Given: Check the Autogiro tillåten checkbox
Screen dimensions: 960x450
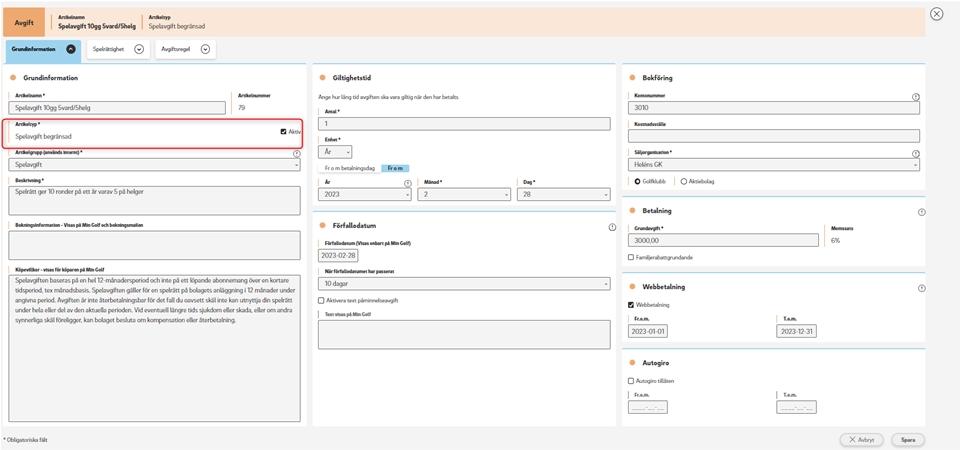Looking at the screenshot, I should point(630,381).
